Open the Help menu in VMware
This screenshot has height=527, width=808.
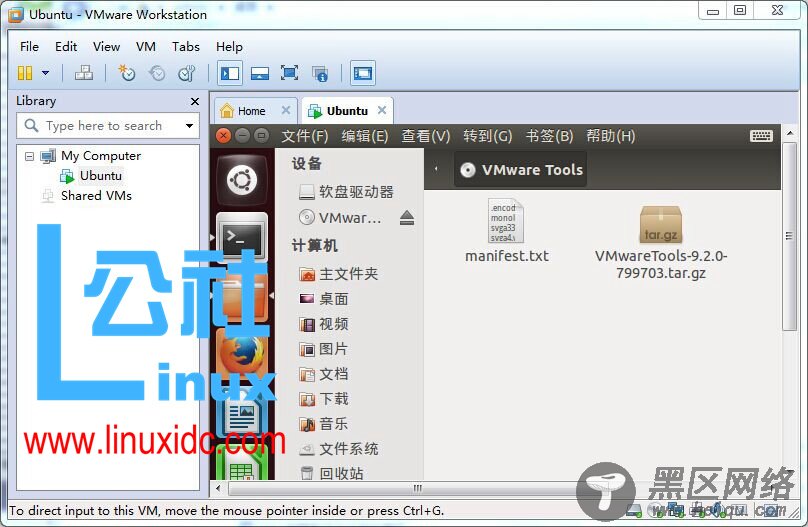click(229, 46)
